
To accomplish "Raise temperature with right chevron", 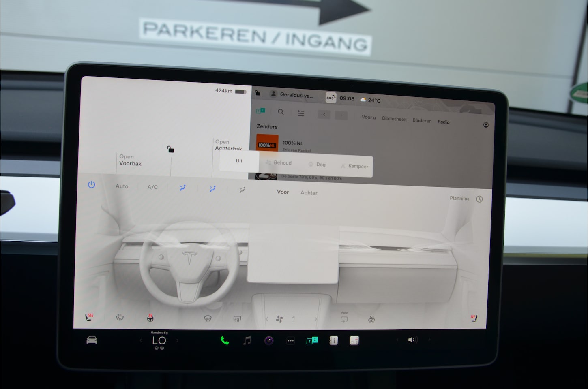I will pyautogui.click(x=177, y=340).
